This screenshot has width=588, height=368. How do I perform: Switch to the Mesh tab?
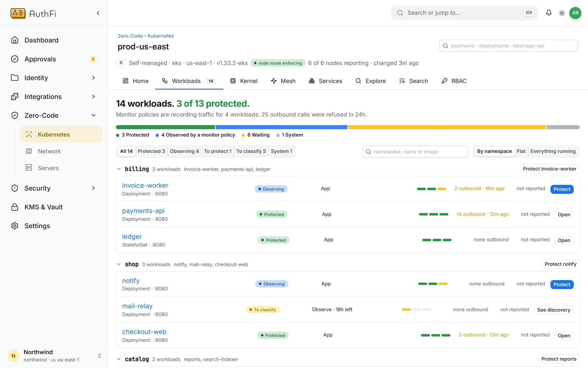click(x=283, y=81)
